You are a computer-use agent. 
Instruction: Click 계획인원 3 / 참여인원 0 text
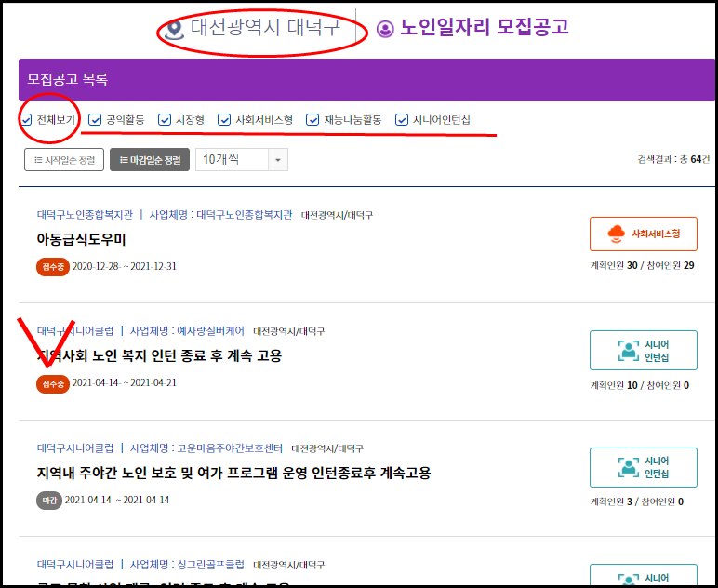pos(636,501)
